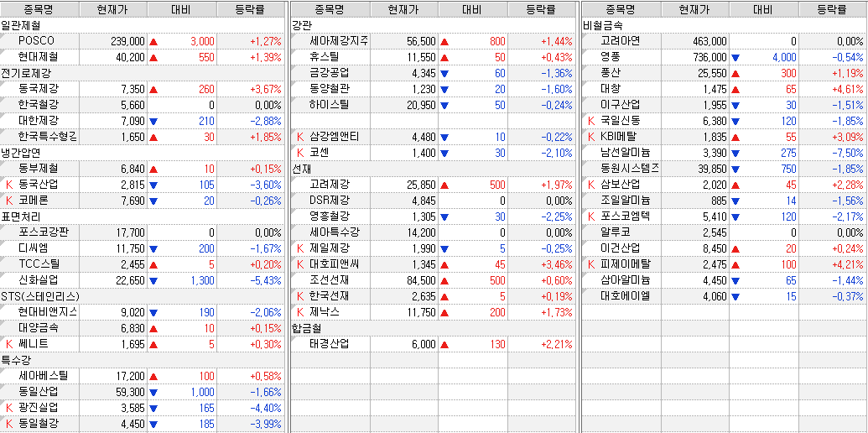Select the 동국산업 stock name
The image size is (868, 433).
[x=38, y=185]
